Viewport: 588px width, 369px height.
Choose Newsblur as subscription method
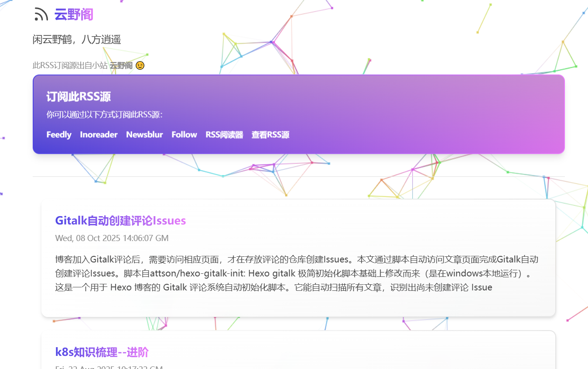[144, 134]
